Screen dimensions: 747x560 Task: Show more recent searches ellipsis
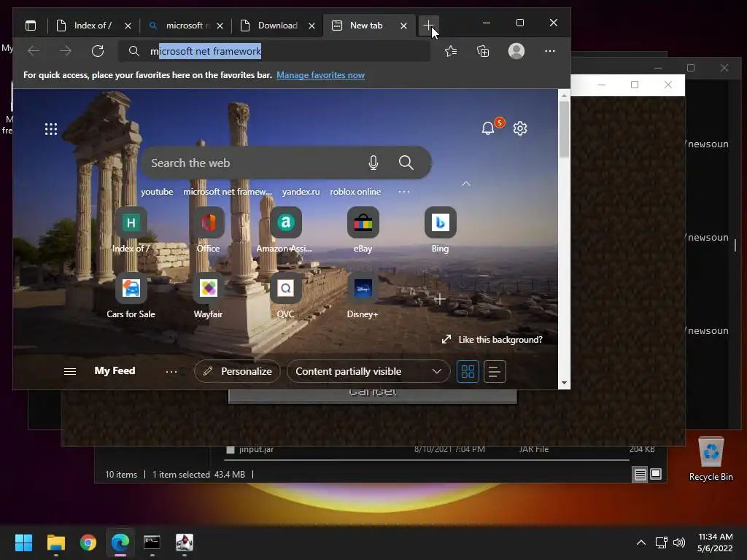coord(404,192)
